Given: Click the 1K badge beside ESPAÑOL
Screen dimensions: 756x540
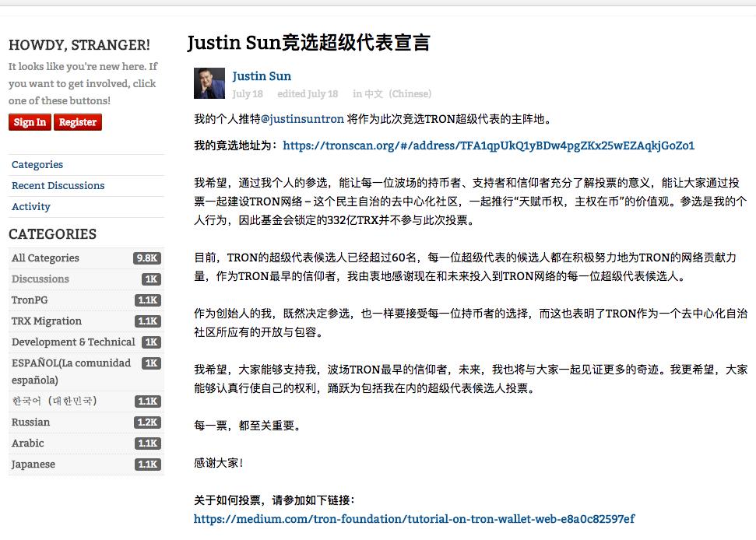Looking at the screenshot, I should coord(151,363).
